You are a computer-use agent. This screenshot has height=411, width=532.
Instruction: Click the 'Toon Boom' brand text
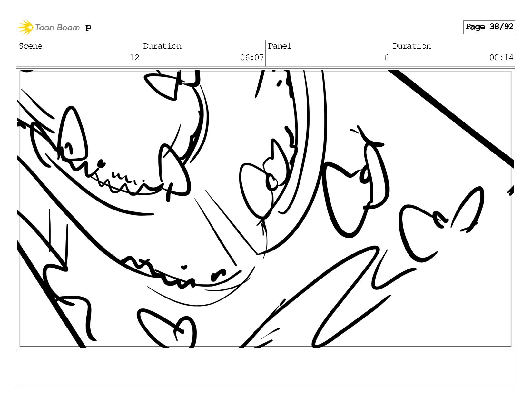pos(57,27)
